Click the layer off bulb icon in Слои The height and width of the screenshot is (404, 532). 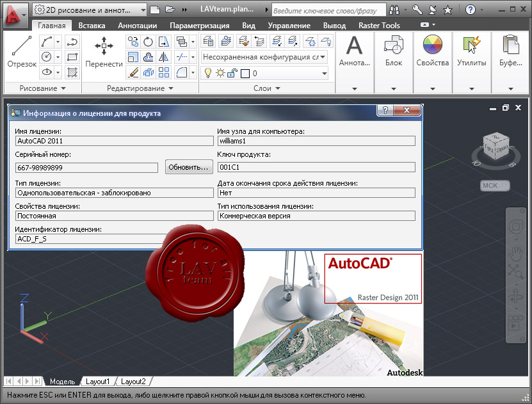pos(326,42)
